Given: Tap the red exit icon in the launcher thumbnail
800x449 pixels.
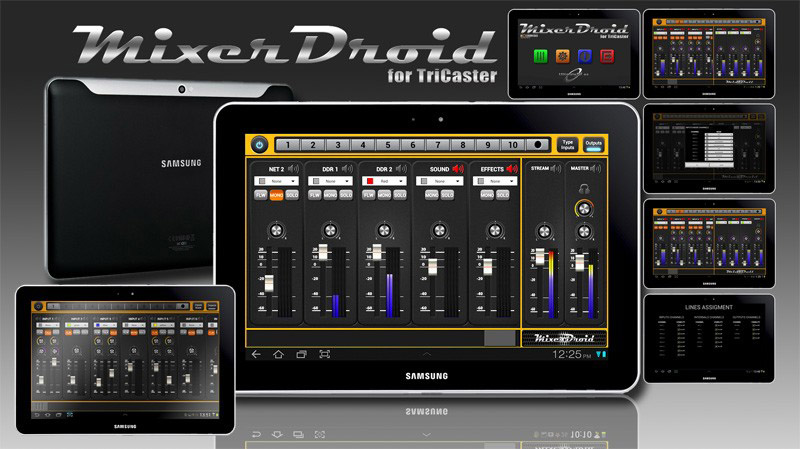Looking at the screenshot, I should (607, 56).
